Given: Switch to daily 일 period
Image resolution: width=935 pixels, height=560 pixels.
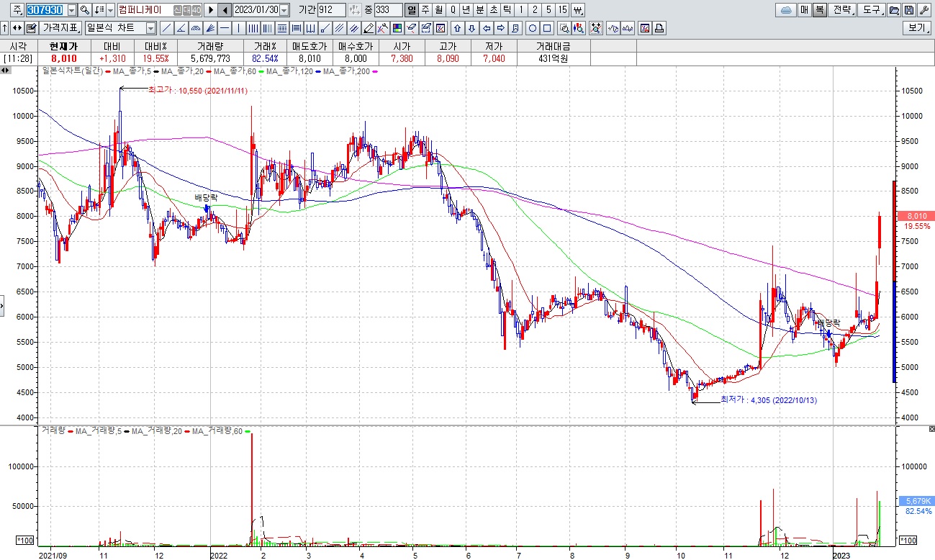Looking at the screenshot, I should pyautogui.click(x=411, y=10).
